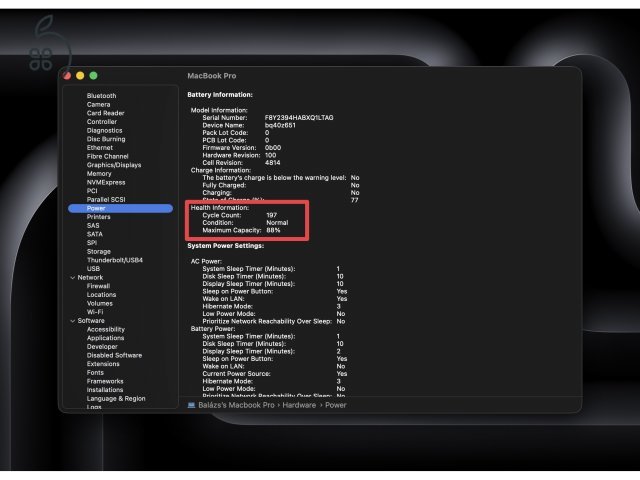Select Disabled Software in the sidebar
The image size is (640, 480).
[x=114, y=355]
